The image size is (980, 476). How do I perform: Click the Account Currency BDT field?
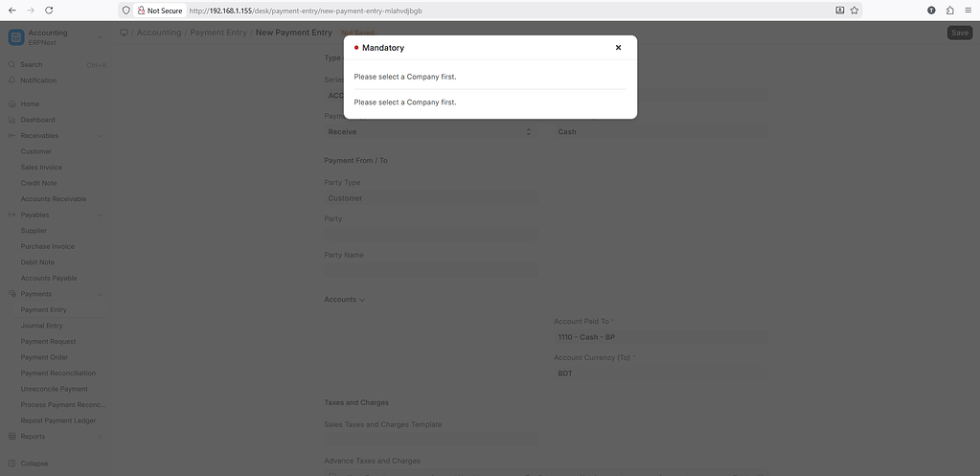click(661, 373)
